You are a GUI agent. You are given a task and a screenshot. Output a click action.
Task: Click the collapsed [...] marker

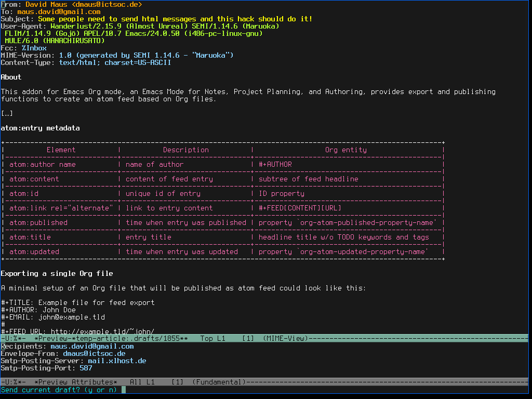point(7,113)
